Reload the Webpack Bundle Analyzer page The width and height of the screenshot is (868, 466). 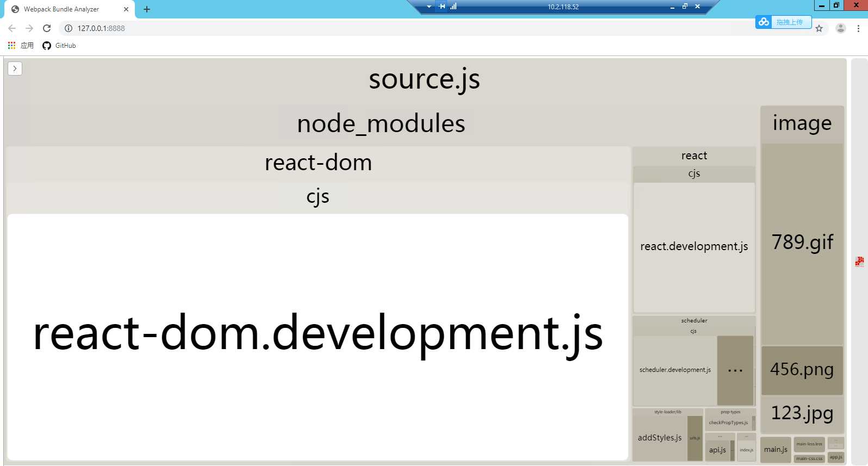pos(47,28)
